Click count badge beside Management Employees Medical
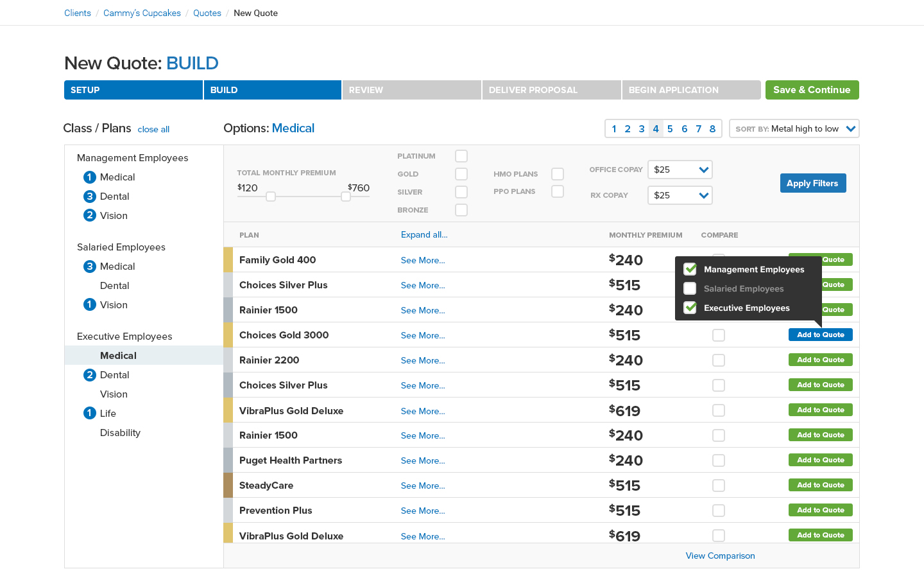This screenshot has width=924, height=578. pyautogui.click(x=90, y=177)
